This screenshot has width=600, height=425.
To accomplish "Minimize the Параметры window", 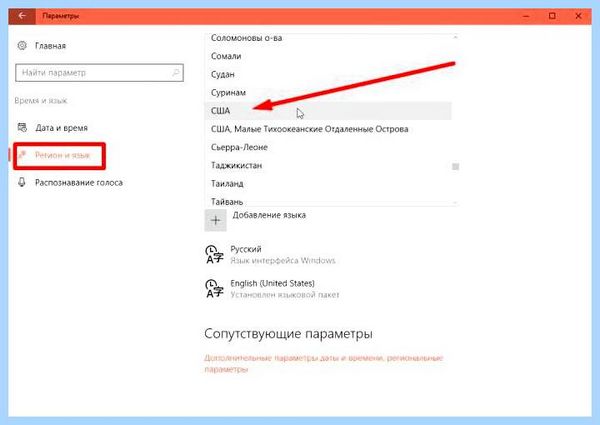I will [x=526, y=16].
